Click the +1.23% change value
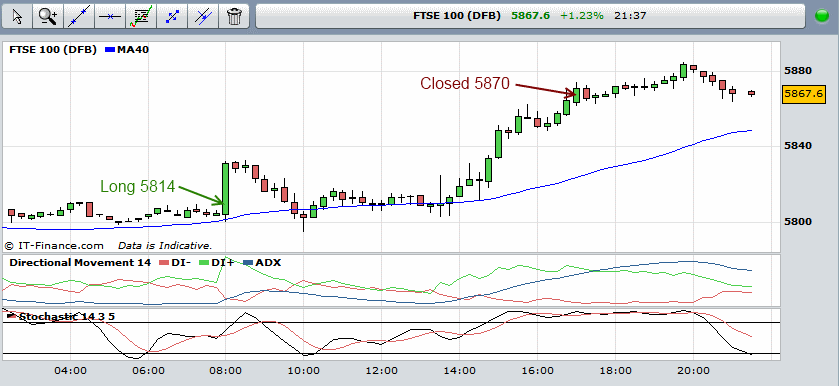The height and width of the screenshot is (386, 839). coord(582,16)
